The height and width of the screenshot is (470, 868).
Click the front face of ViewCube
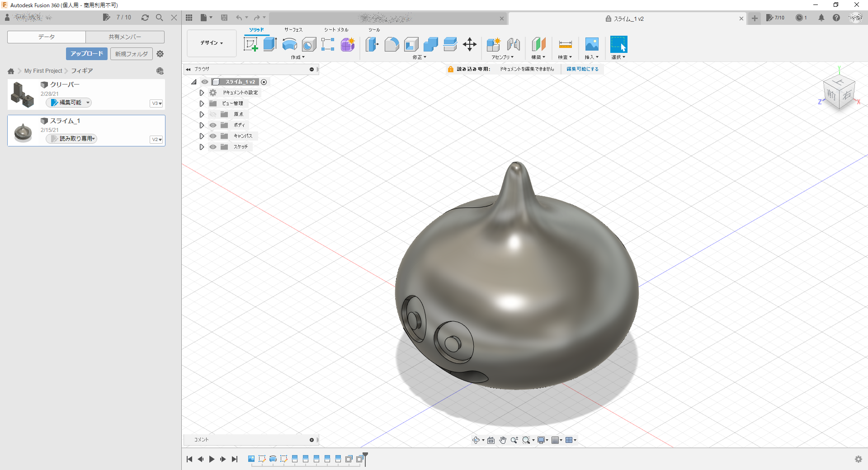(831, 94)
